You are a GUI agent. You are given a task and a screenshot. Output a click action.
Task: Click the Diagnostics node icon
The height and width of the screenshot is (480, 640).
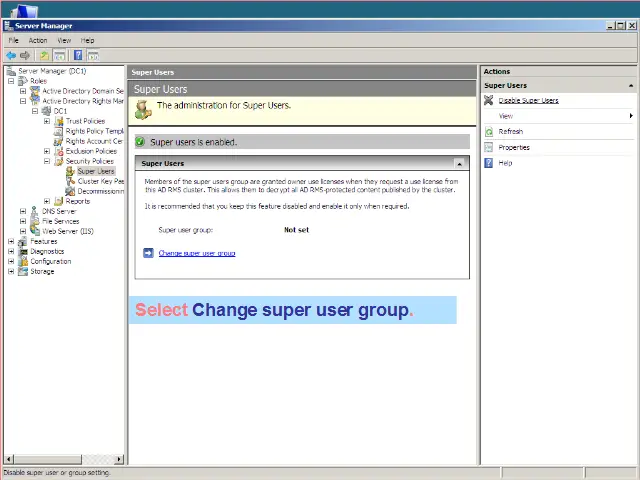[x=23, y=251]
